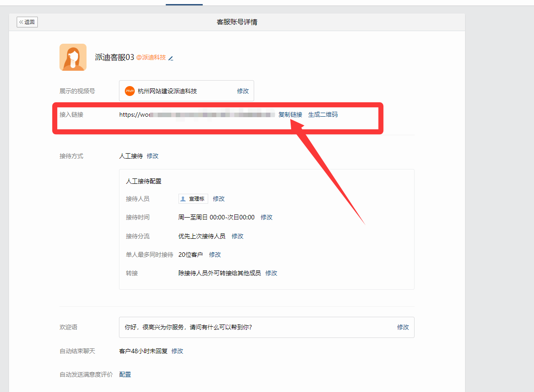Click 修改 beside 人工接待 reception mode
This screenshot has width=534, height=392.
(152, 156)
